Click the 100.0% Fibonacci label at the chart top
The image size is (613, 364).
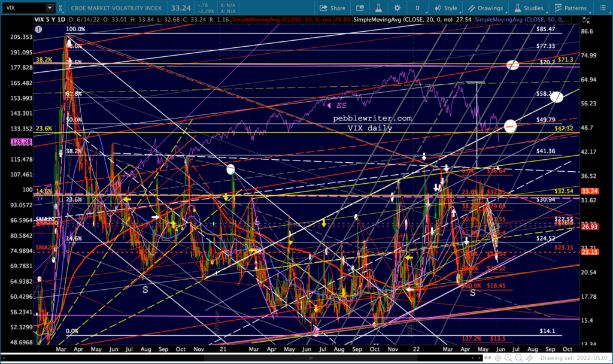pyautogui.click(x=75, y=29)
